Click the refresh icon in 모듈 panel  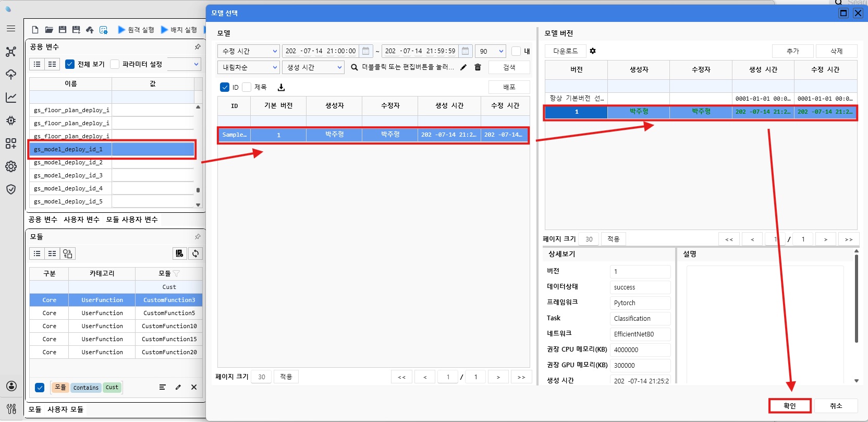[195, 254]
